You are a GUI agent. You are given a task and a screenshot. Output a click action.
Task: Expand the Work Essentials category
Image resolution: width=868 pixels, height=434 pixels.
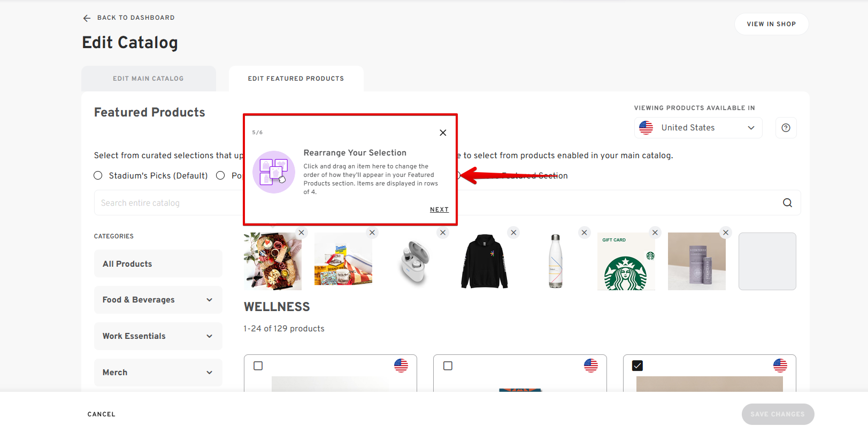[x=158, y=336]
